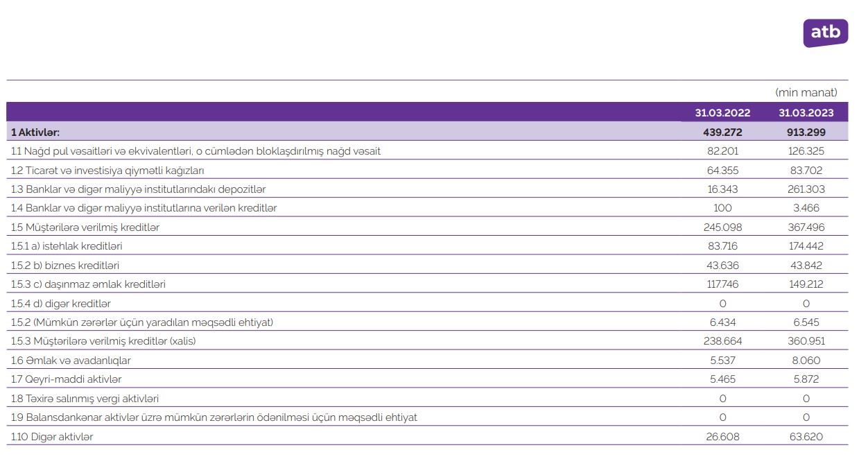Select total assets value 913.299
Viewport: 868px width, 459px height.
click(x=806, y=132)
